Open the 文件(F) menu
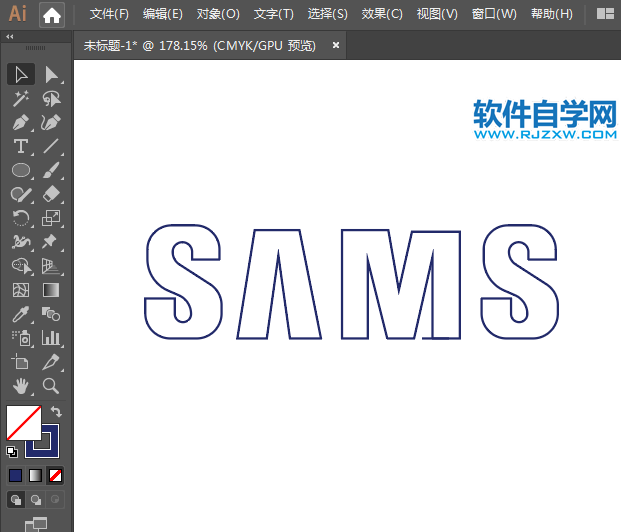 (109, 14)
